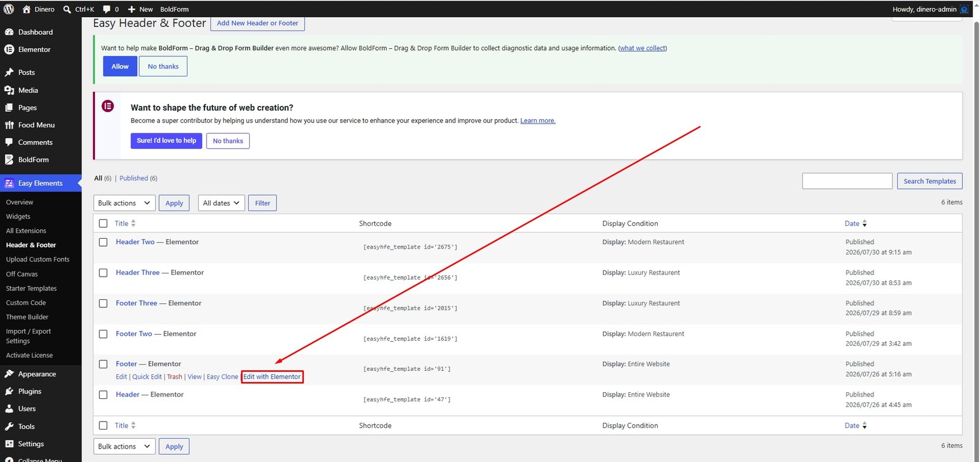Click the Media sidebar icon

(x=9, y=90)
